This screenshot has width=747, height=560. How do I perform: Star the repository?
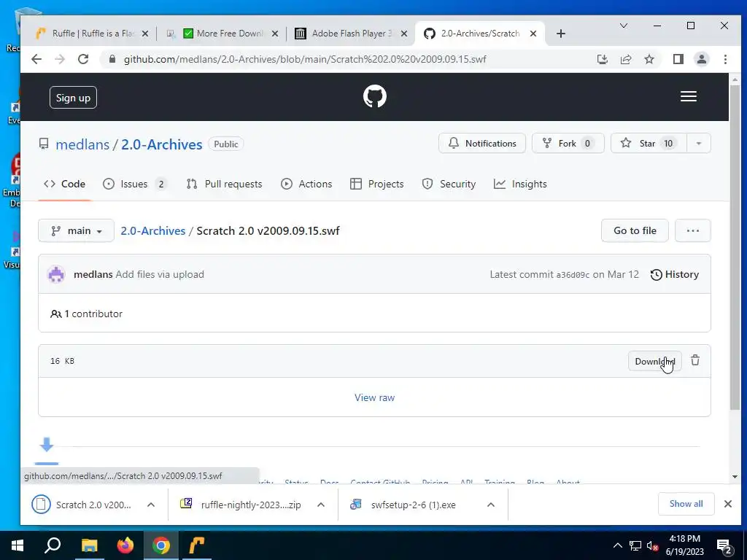point(649,144)
